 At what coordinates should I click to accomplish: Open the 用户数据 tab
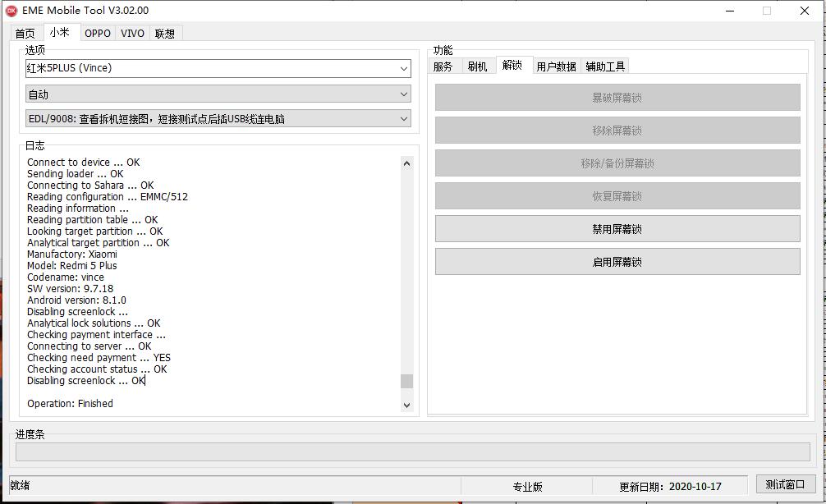[x=556, y=66]
